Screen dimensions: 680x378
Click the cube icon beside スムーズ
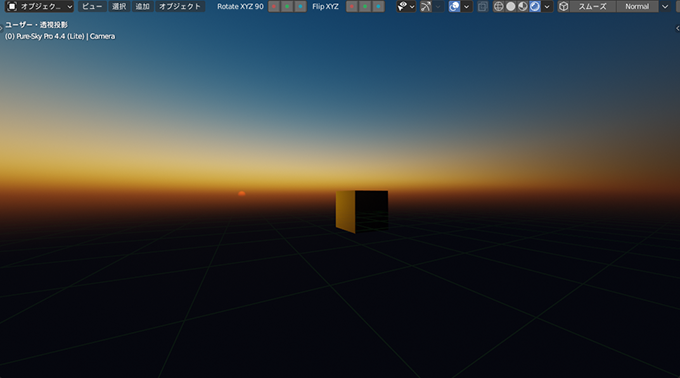tap(563, 7)
